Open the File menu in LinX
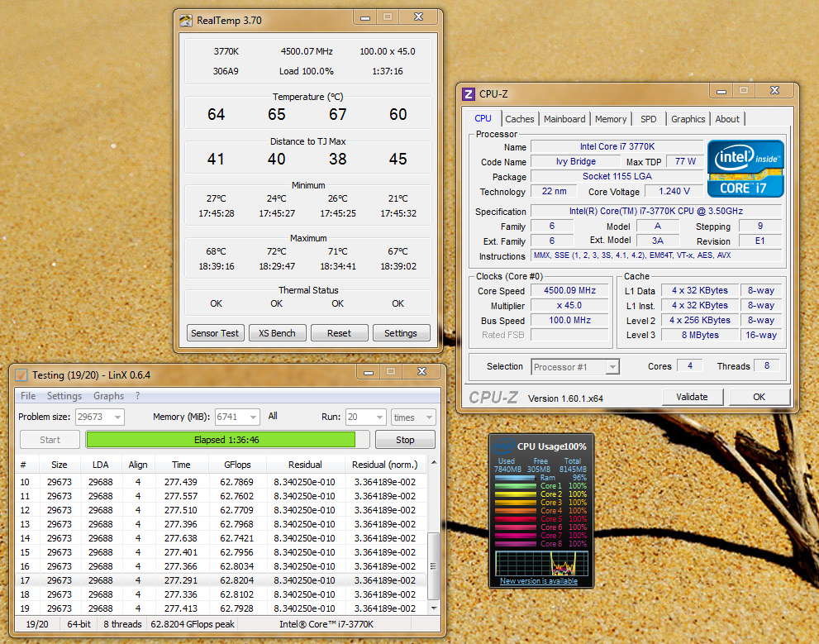Viewport: 819px width, 644px height. click(x=28, y=396)
